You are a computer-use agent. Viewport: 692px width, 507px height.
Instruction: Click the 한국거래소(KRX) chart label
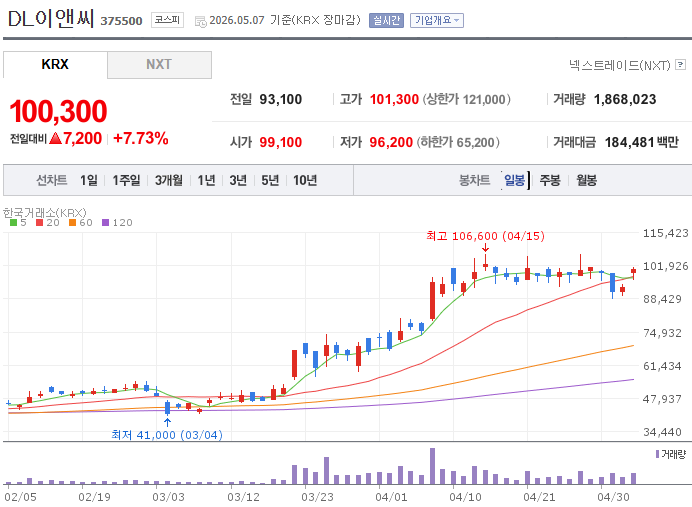[x=45, y=213]
